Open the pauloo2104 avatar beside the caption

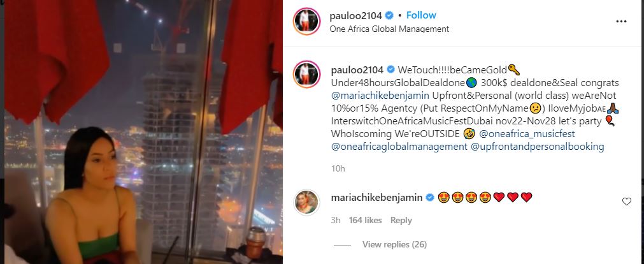click(306, 75)
